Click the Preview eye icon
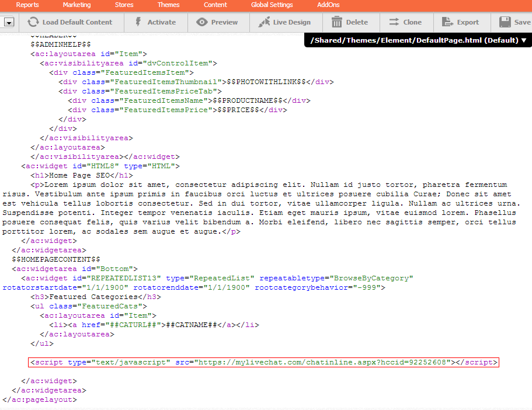Image resolution: width=532 pixels, height=410 pixels. pyautogui.click(x=202, y=22)
